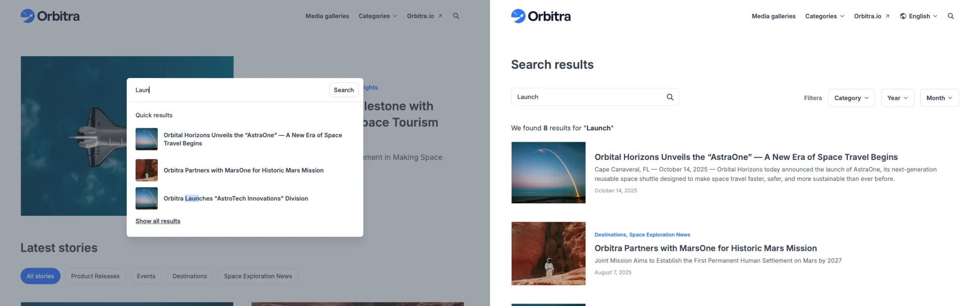Open the Category filter dropdown
Image resolution: width=980 pixels, height=306 pixels.
[851, 98]
